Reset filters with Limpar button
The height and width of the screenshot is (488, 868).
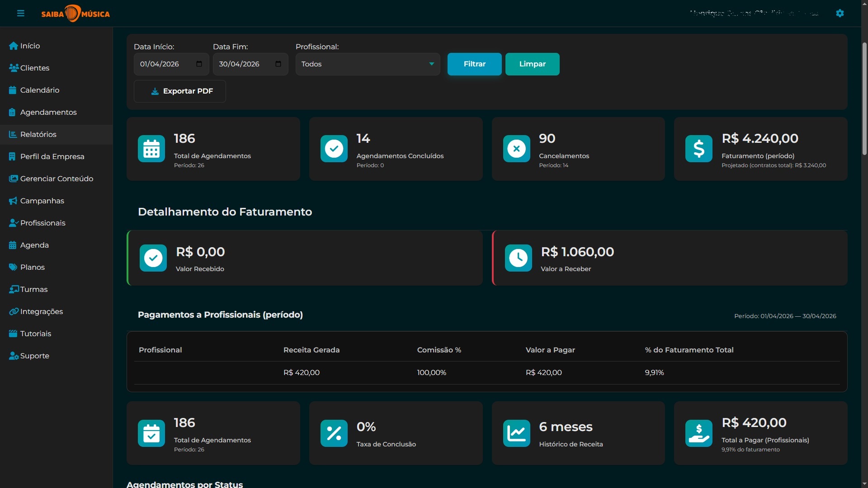(x=533, y=64)
